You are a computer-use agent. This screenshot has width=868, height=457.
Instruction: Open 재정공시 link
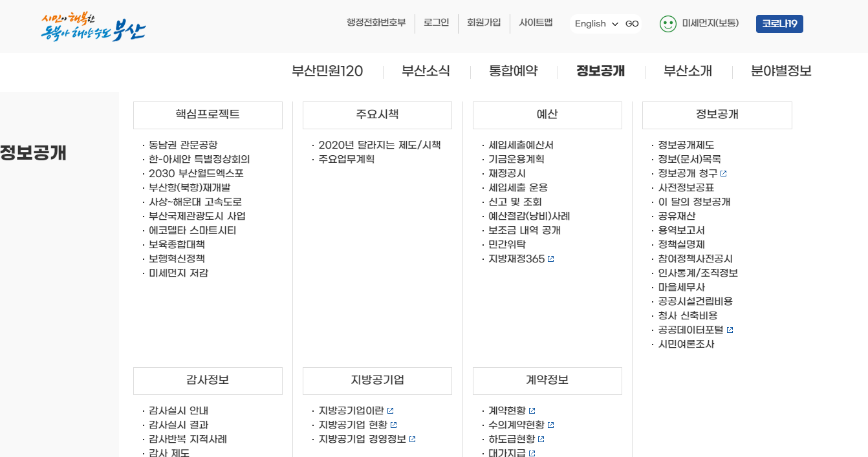[x=507, y=174]
